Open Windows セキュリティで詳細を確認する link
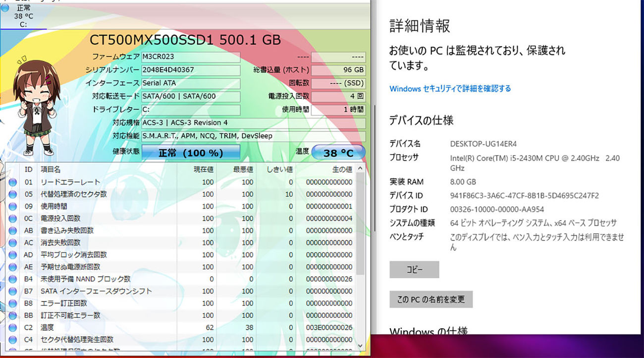 pyautogui.click(x=450, y=89)
